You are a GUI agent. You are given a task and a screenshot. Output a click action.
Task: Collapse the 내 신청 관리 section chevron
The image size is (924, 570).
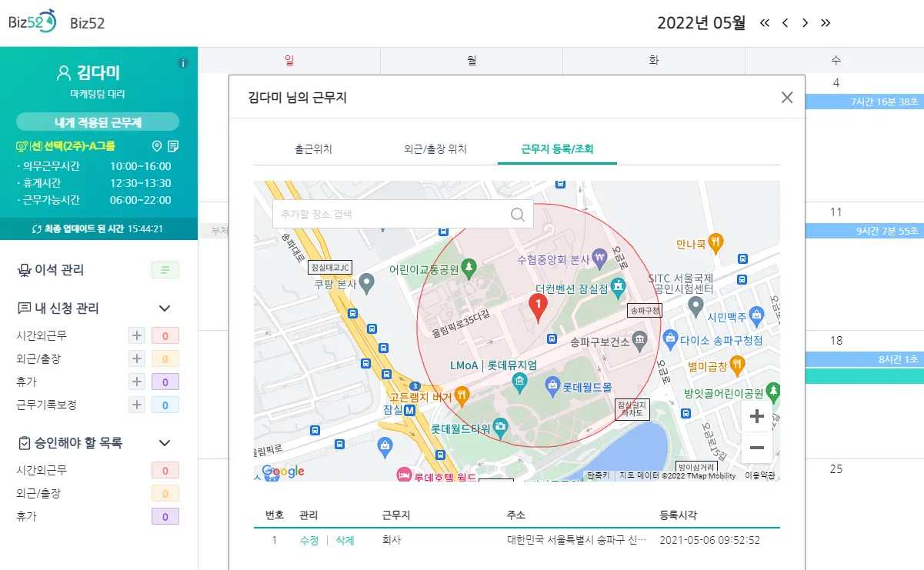(165, 308)
